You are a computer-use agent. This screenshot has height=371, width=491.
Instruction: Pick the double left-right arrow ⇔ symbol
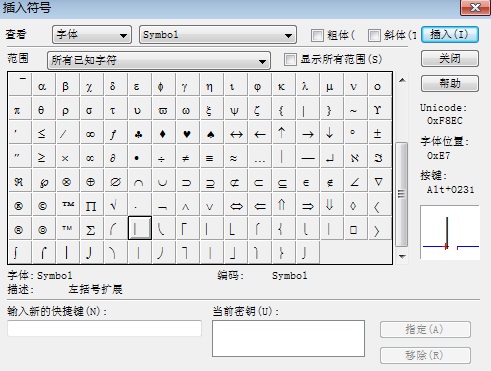pyautogui.click(x=236, y=204)
